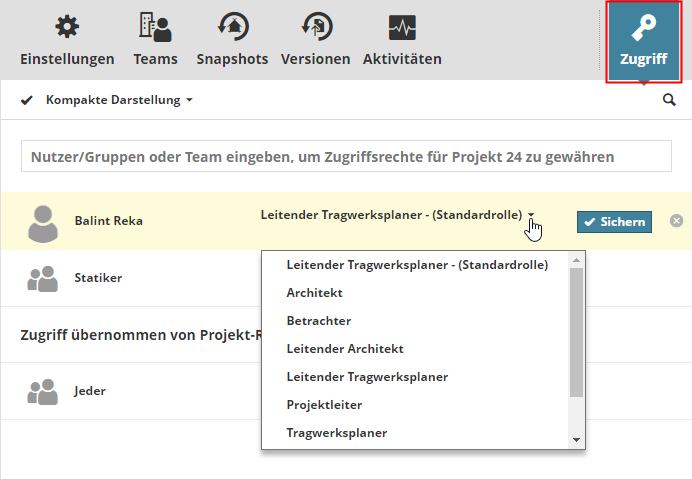The width and height of the screenshot is (692, 479).
Task: Select Architekt from the role list
Action: 314,293
